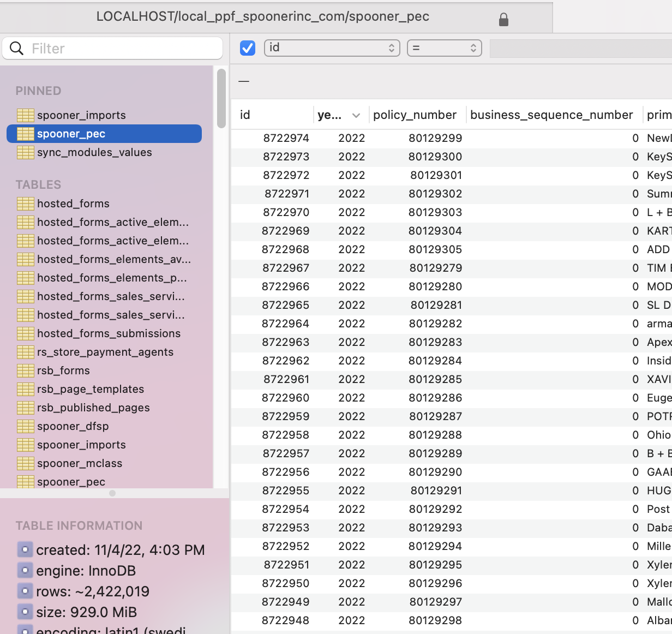672x634 pixels.
Task: Uncheck the id filter checkbox
Action: click(248, 48)
